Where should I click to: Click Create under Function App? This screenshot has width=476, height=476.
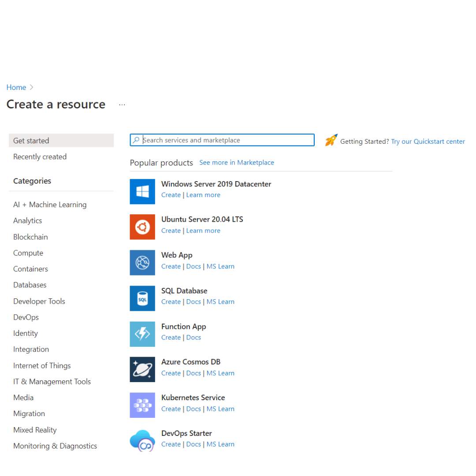(x=171, y=338)
